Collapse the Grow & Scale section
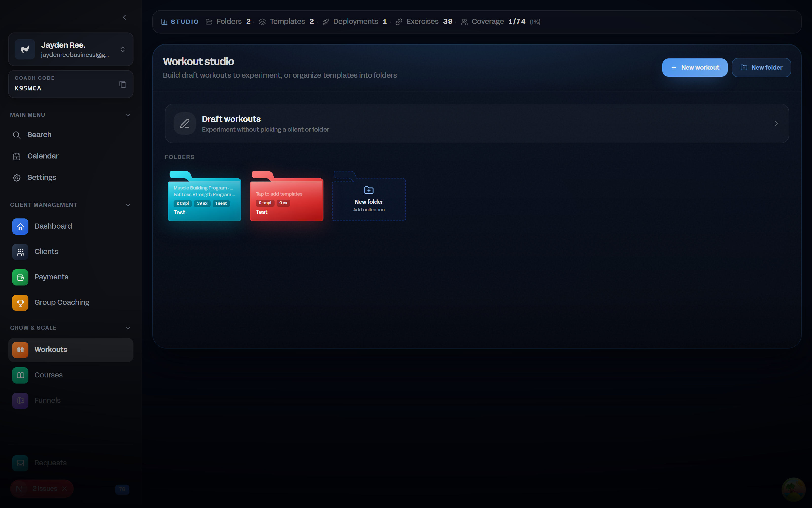 pos(128,328)
